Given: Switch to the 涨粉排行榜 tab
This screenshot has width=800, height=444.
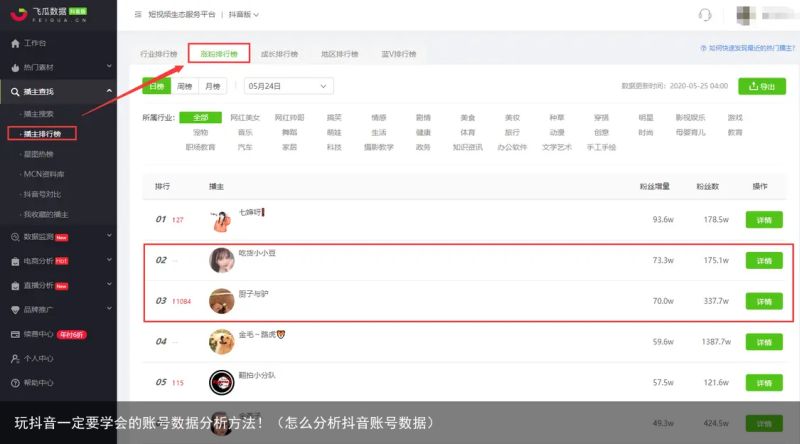Looking at the screenshot, I should click(x=219, y=54).
